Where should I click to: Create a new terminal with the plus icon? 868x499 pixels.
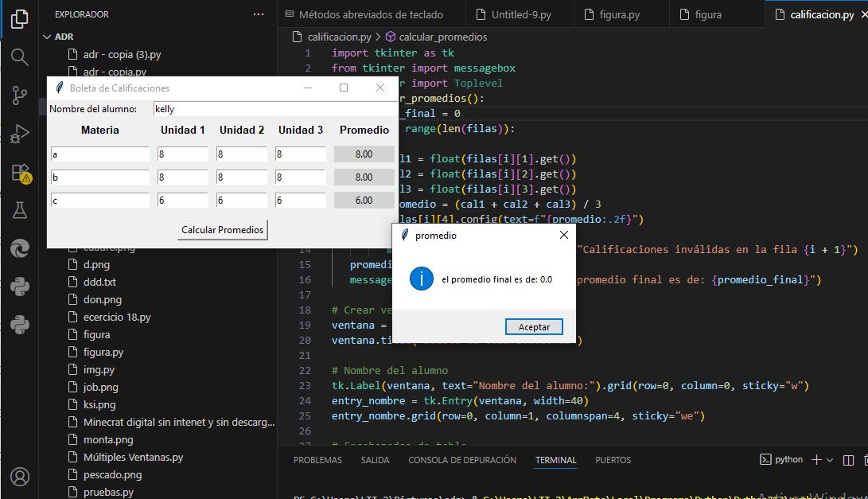816,460
